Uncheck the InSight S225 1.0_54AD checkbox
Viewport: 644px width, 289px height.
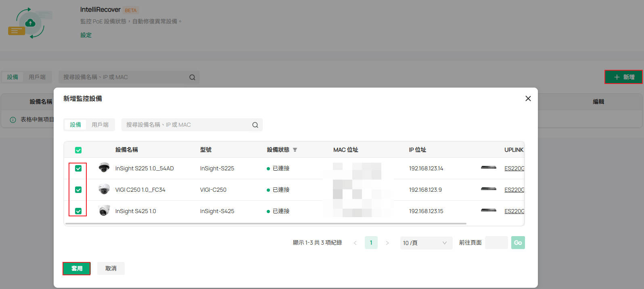pyautogui.click(x=78, y=168)
